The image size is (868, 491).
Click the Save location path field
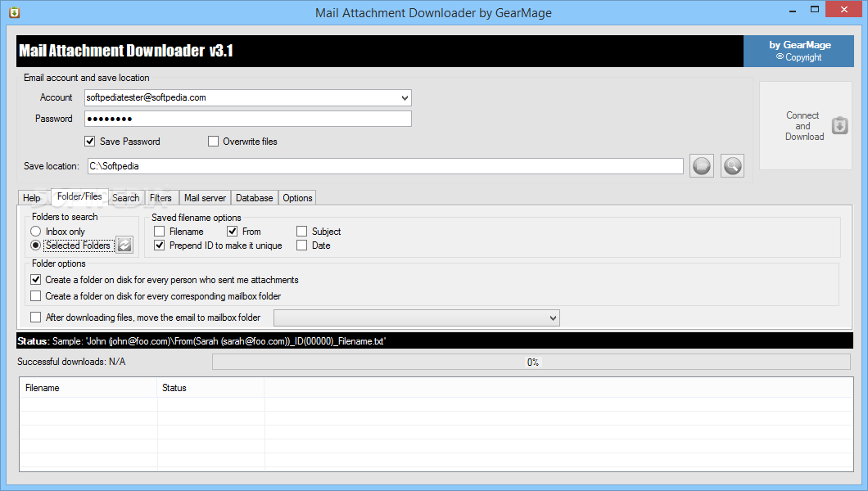coord(386,166)
